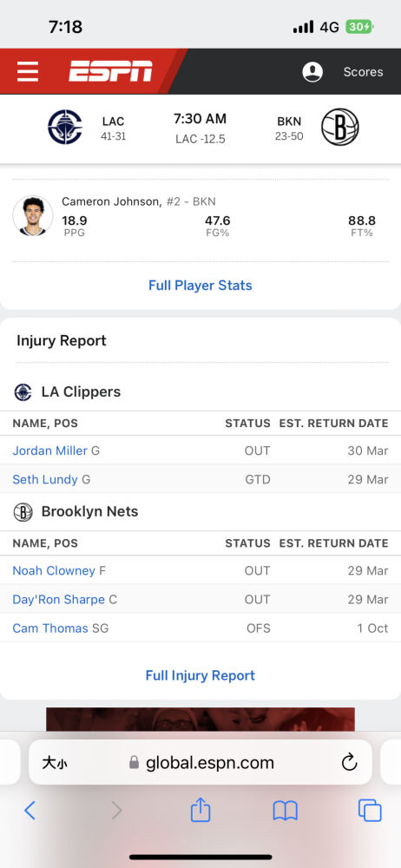This screenshot has height=868, width=401.
Task: Tap Cameron Johnson's headshot photo
Action: click(33, 216)
